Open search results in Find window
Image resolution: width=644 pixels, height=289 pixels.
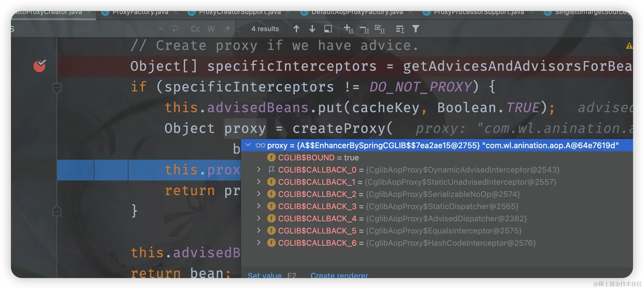328,29
